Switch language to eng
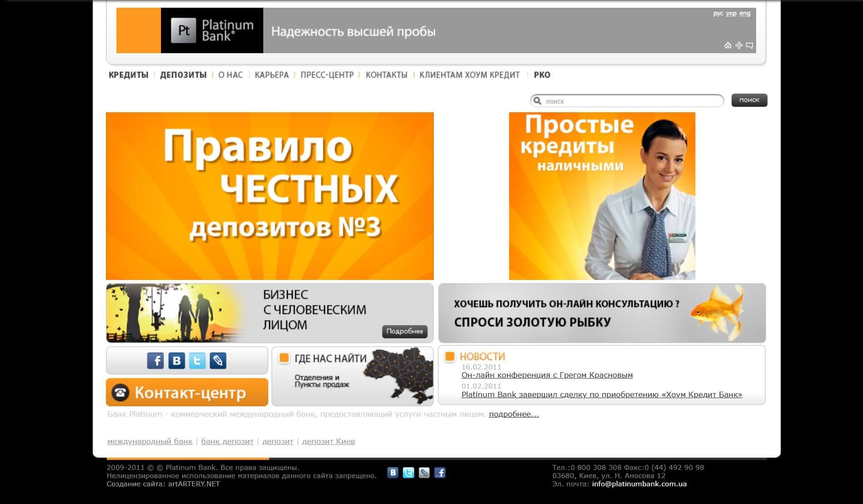863x504 pixels. pyautogui.click(x=745, y=14)
